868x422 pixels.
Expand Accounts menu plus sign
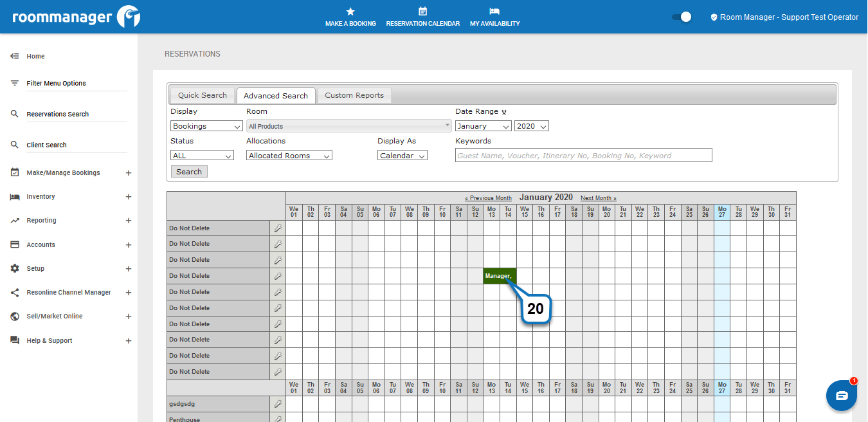coord(129,245)
